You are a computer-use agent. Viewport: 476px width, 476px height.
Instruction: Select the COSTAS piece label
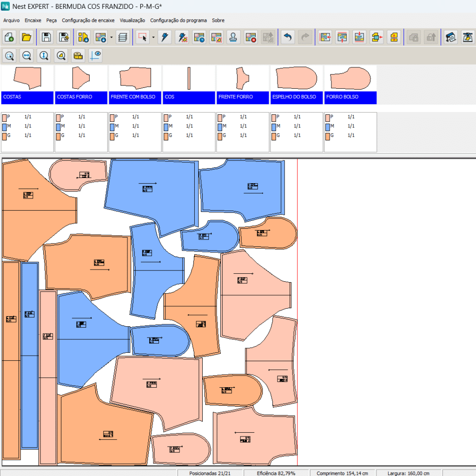click(27, 97)
